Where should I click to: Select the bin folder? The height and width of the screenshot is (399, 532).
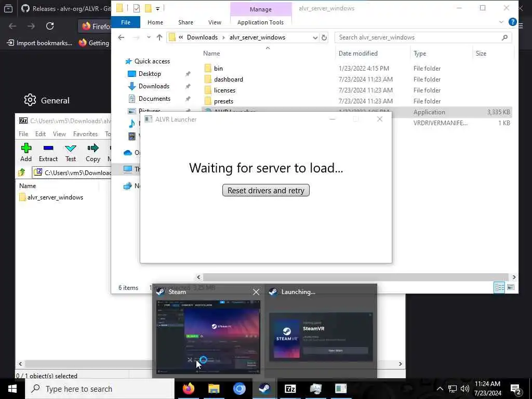(x=219, y=69)
